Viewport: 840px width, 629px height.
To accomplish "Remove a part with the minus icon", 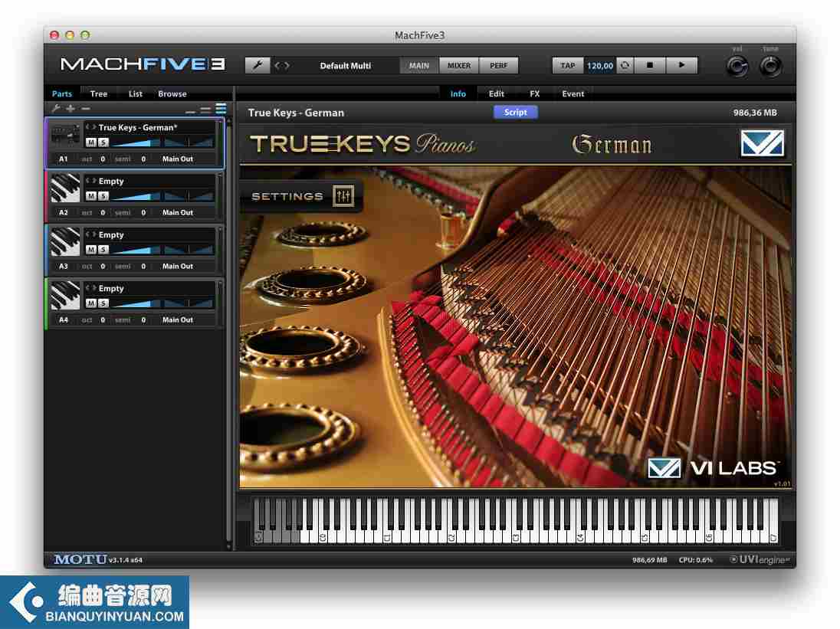I will (85, 109).
